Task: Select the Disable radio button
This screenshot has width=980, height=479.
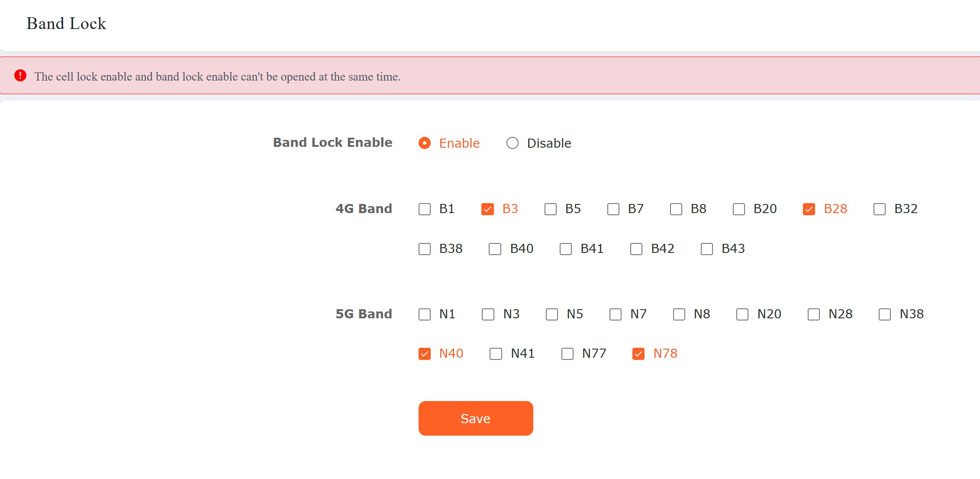Action: [513, 143]
